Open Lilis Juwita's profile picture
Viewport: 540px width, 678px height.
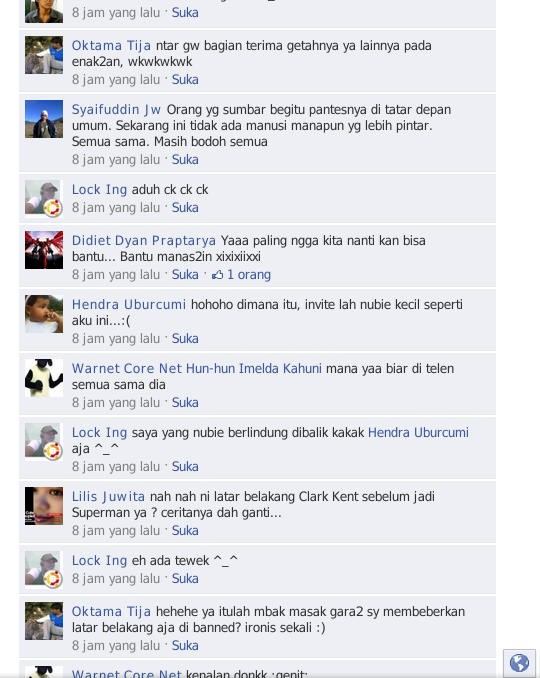click(x=44, y=506)
